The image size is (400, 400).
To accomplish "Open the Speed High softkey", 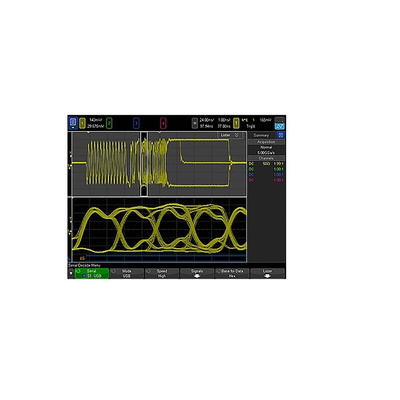I will click(162, 273).
